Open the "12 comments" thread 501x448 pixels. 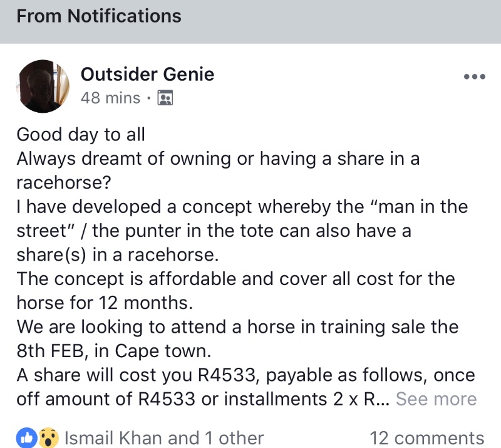click(x=426, y=437)
